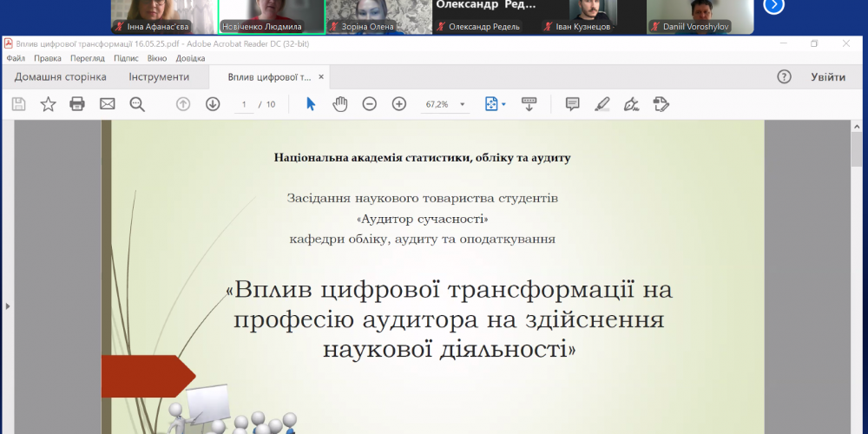Image resolution: width=868 pixels, height=434 pixels.
Task: Go to next page arrow
Action: (213, 104)
